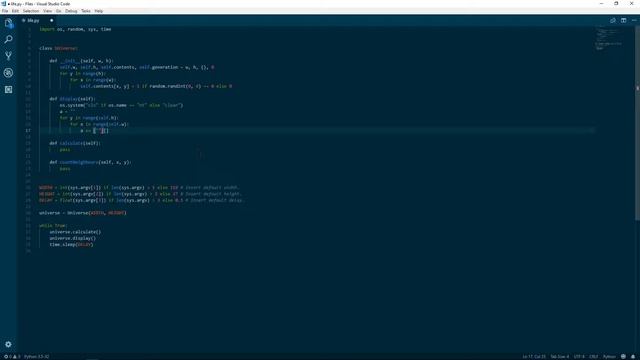Click the 'def display(self)' line

pos(72,99)
